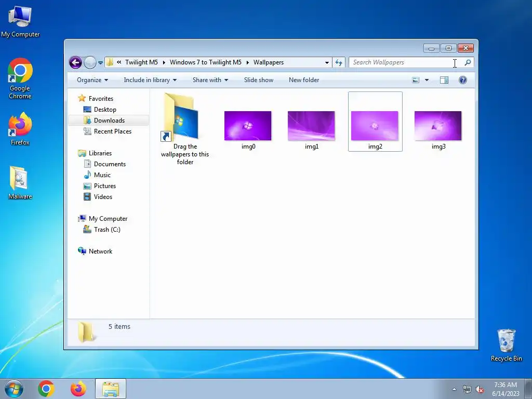The image size is (532, 399).
Task: Open recent locations dropdown beside Forward button
Action: point(100,63)
